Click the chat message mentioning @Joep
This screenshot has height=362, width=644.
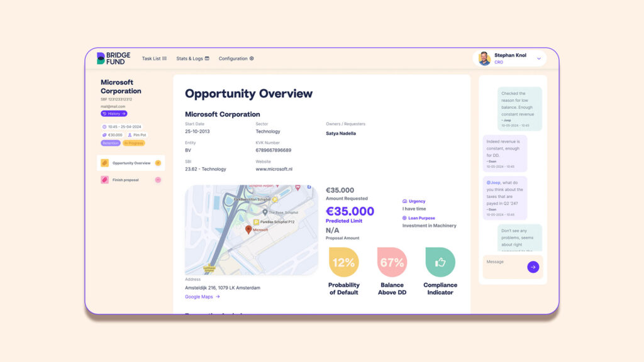(x=505, y=198)
